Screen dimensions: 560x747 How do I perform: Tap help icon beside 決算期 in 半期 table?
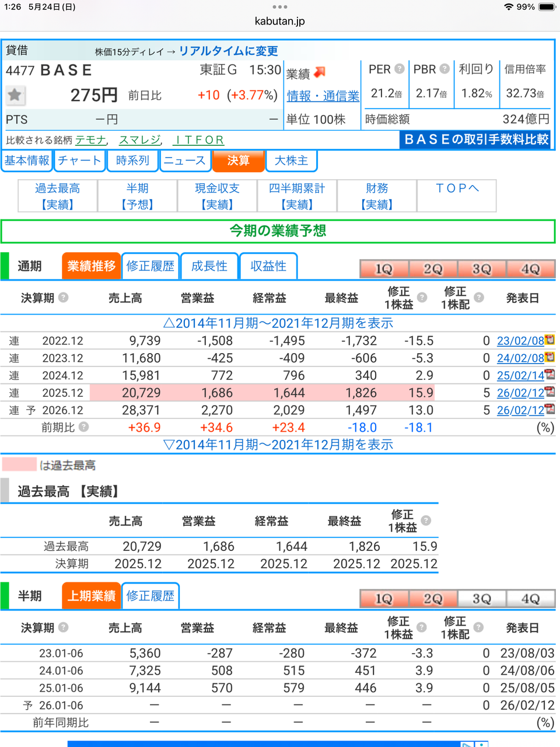[x=64, y=627]
